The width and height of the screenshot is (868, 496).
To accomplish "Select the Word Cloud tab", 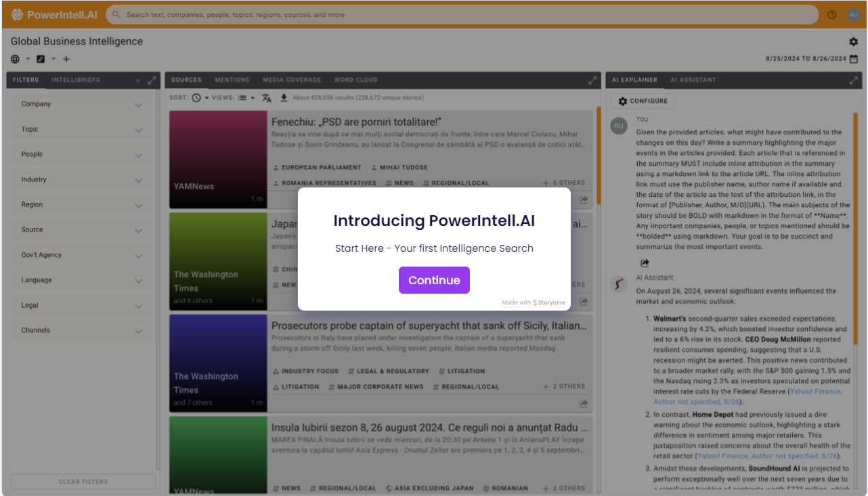I will (x=355, y=80).
